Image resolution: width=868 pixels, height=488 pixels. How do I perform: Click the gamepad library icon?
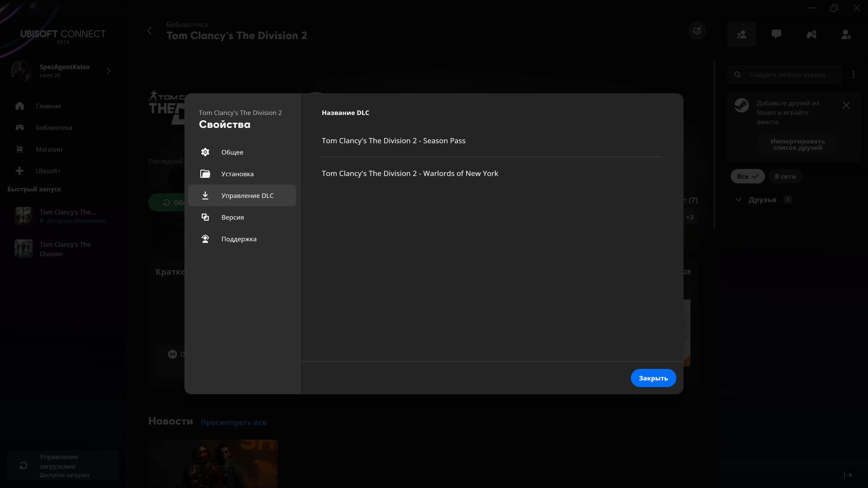[19, 127]
